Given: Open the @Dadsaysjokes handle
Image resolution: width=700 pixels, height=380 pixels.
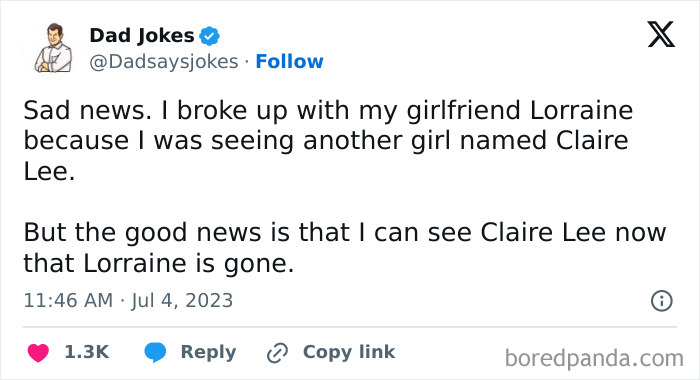Looking at the screenshot, I should (x=164, y=62).
